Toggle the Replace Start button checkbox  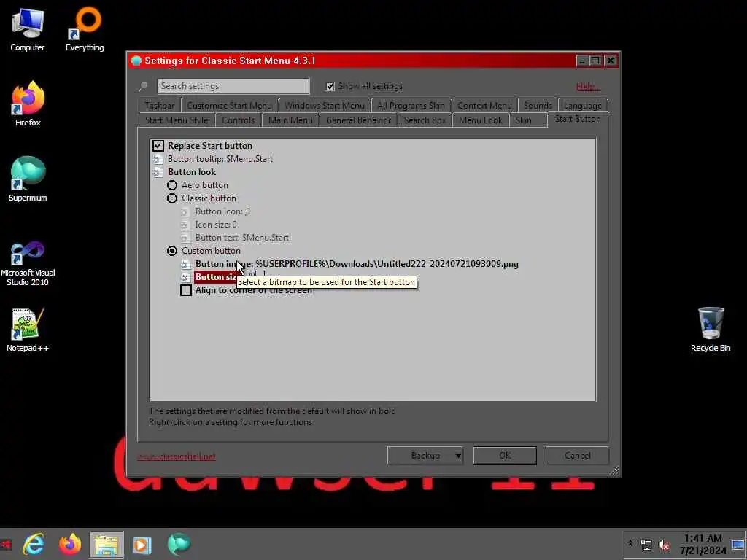click(158, 146)
